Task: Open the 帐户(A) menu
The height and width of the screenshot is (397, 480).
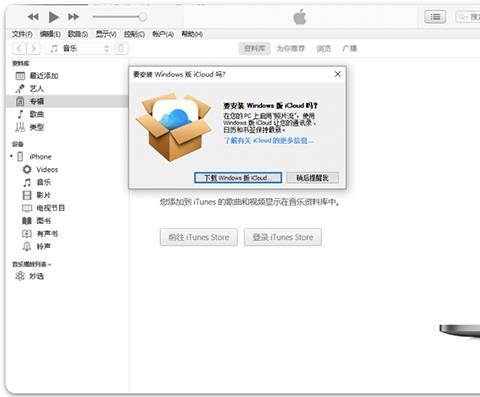Action: click(x=163, y=34)
